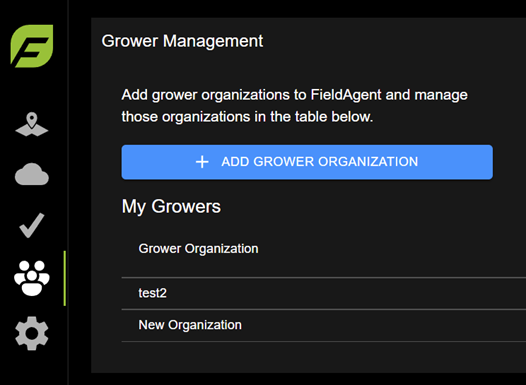The image size is (526, 385).
Task: Click the divider line below test2 row
Action: point(324,309)
